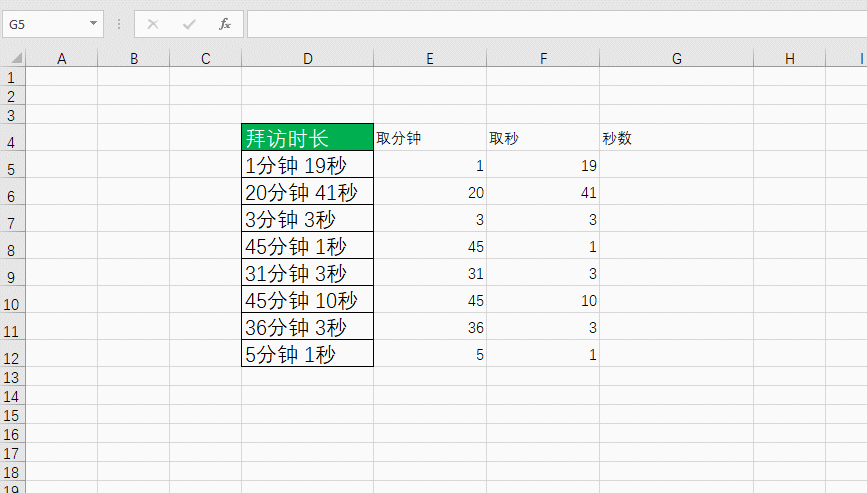Select cell containing 45分钟 10秒

pos(307,300)
